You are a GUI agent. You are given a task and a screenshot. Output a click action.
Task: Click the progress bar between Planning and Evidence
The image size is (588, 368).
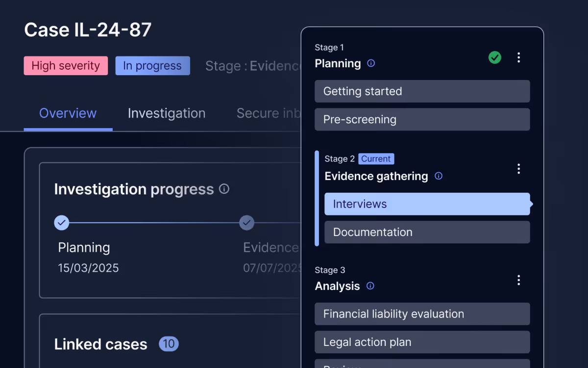[x=154, y=223]
